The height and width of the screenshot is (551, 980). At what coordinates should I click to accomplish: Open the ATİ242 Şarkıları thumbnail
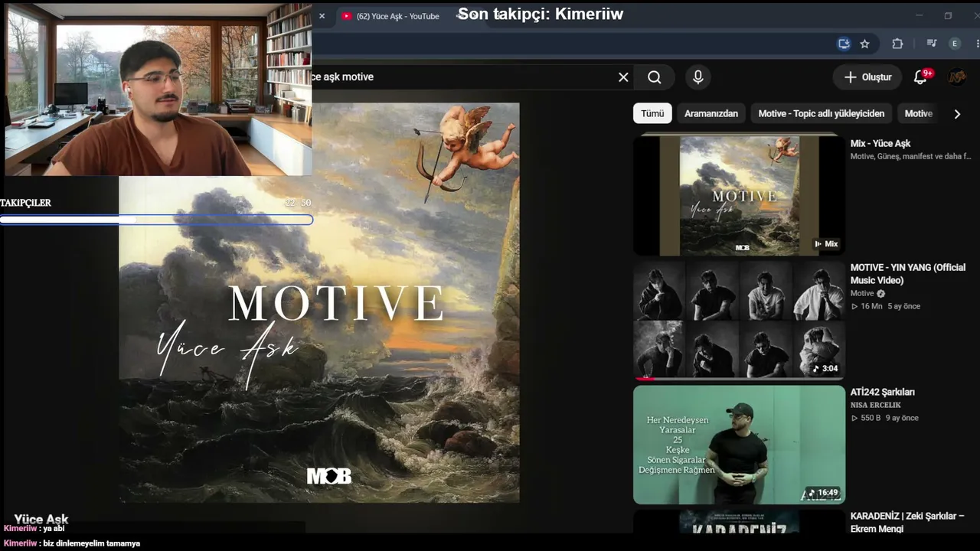739,445
